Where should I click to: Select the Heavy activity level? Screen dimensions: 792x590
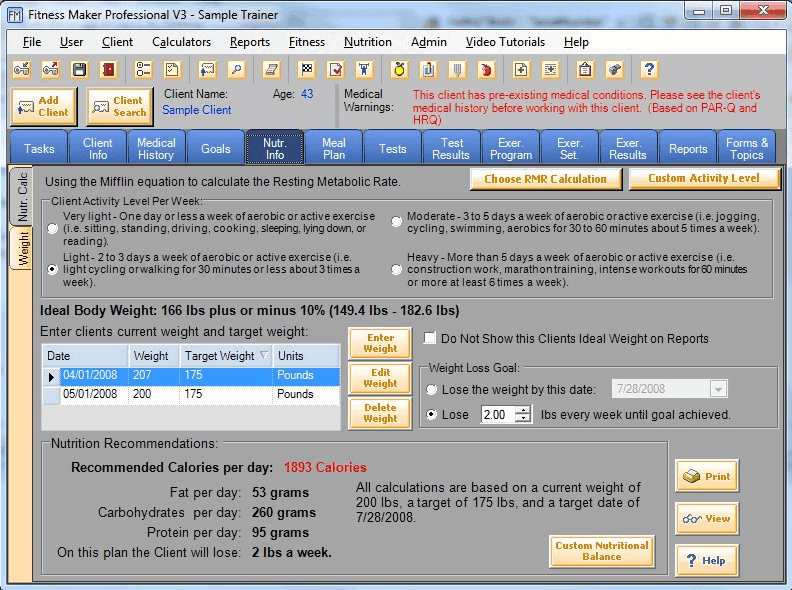pyautogui.click(x=397, y=270)
